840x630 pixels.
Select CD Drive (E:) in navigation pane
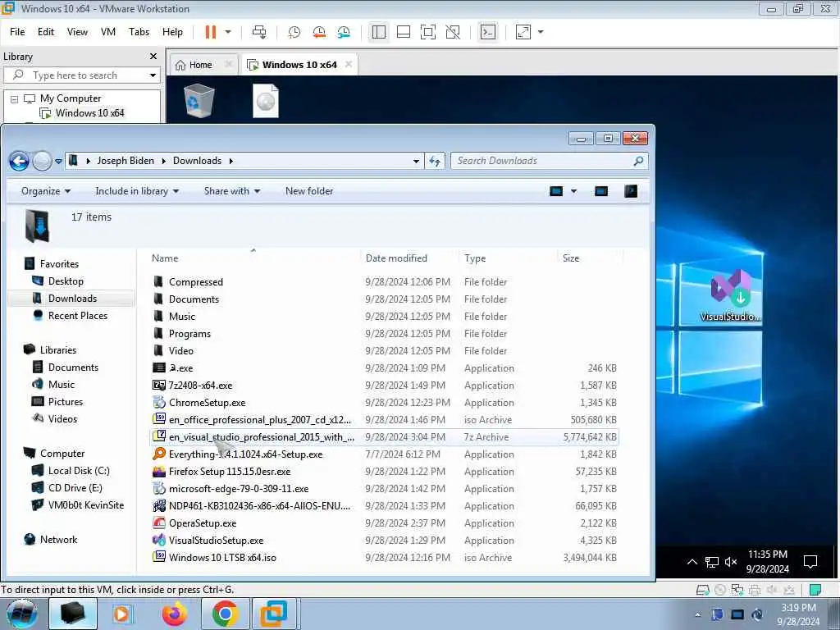75,488
